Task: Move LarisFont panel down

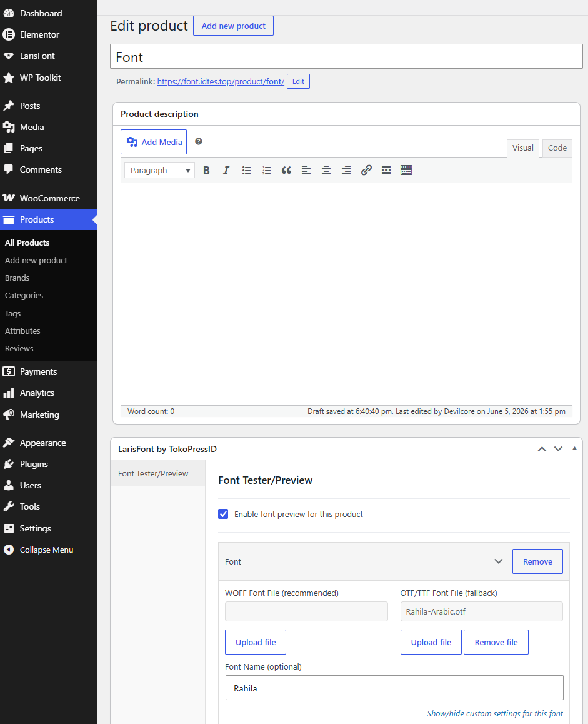Action: [558, 449]
